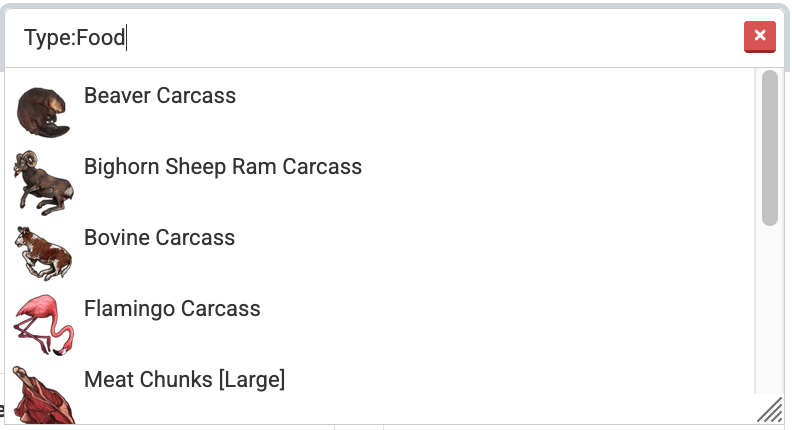The width and height of the screenshot is (792, 430).
Task: Pick Flamingo Carcass from the dropdown list
Action: coord(172,309)
